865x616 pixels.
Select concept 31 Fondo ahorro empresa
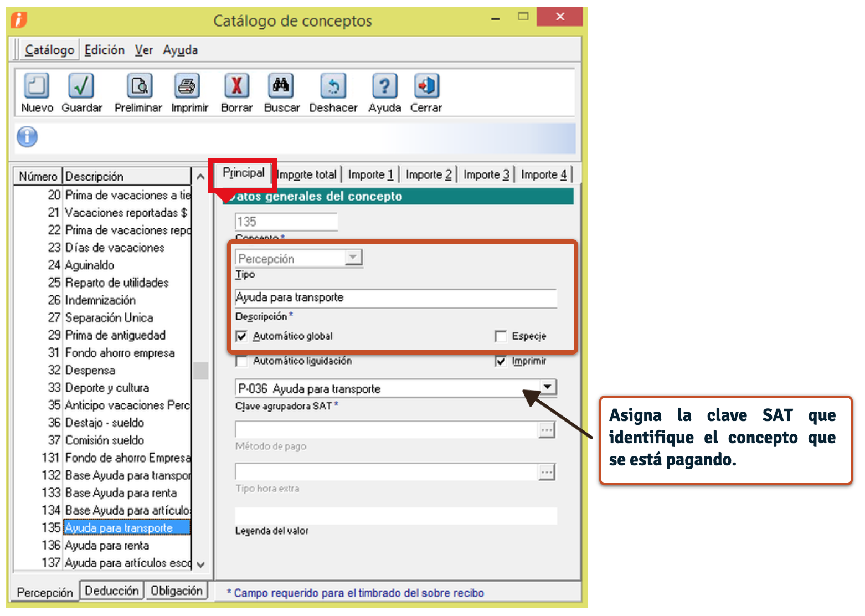pyautogui.click(x=102, y=353)
